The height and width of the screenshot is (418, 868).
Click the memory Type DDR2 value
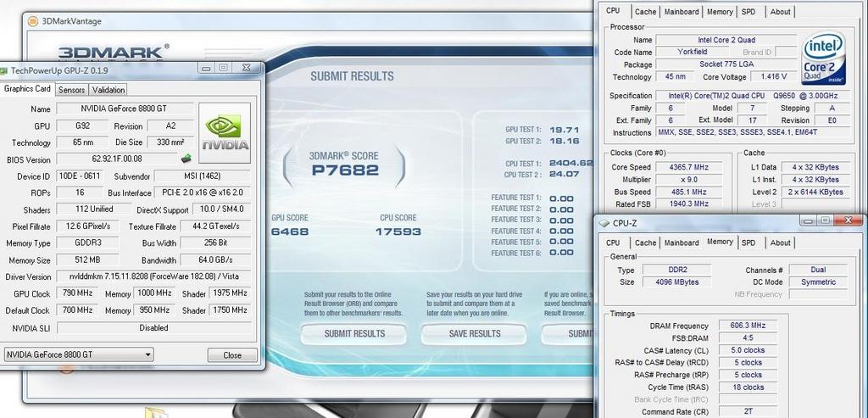(x=677, y=270)
